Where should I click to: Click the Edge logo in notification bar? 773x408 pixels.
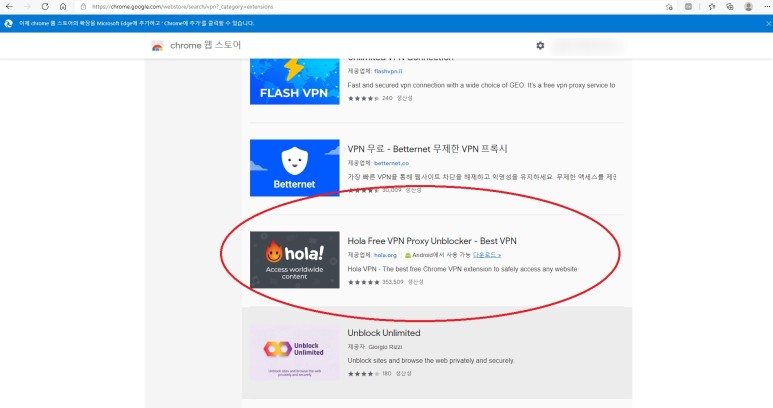[x=8, y=23]
